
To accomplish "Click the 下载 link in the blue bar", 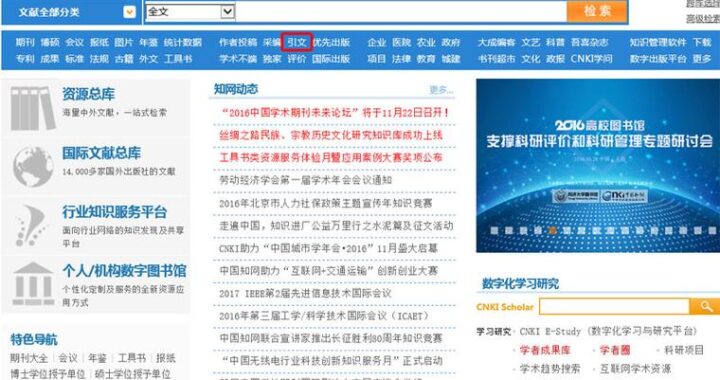I will 702,43.
